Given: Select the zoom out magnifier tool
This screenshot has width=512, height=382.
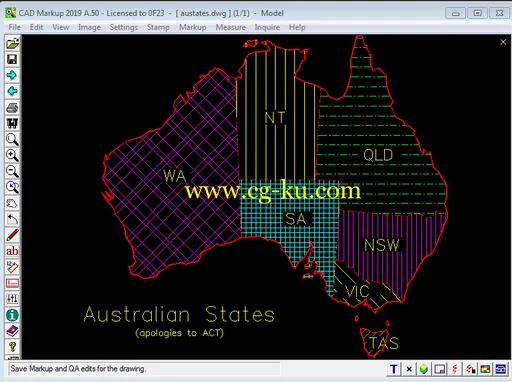Looking at the screenshot, I should click(12, 171).
